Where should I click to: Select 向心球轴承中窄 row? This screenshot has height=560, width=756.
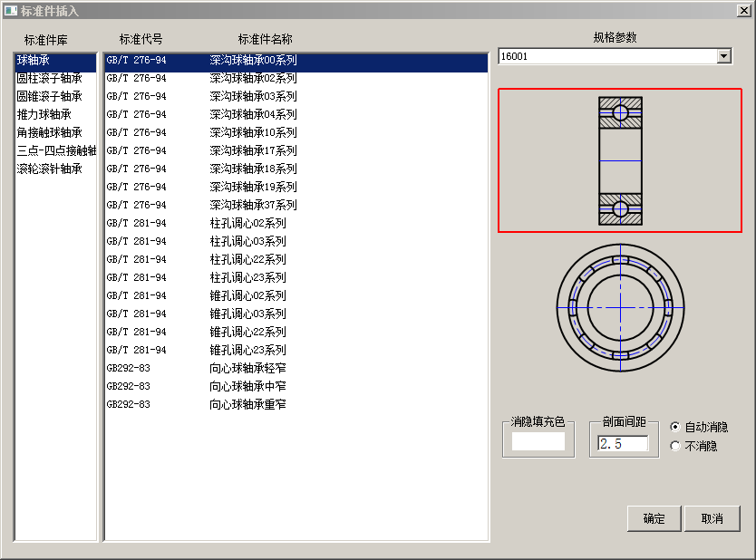pos(296,387)
